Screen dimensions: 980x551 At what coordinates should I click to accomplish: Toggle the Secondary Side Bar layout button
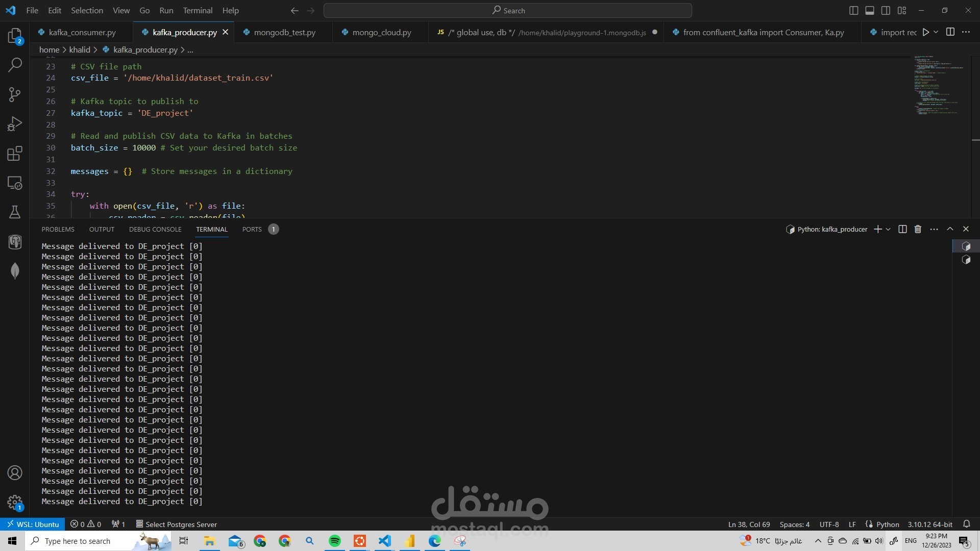(886, 10)
